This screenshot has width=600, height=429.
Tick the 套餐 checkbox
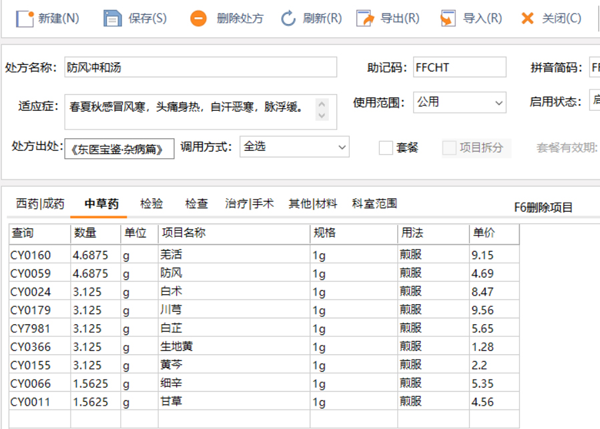click(386, 148)
